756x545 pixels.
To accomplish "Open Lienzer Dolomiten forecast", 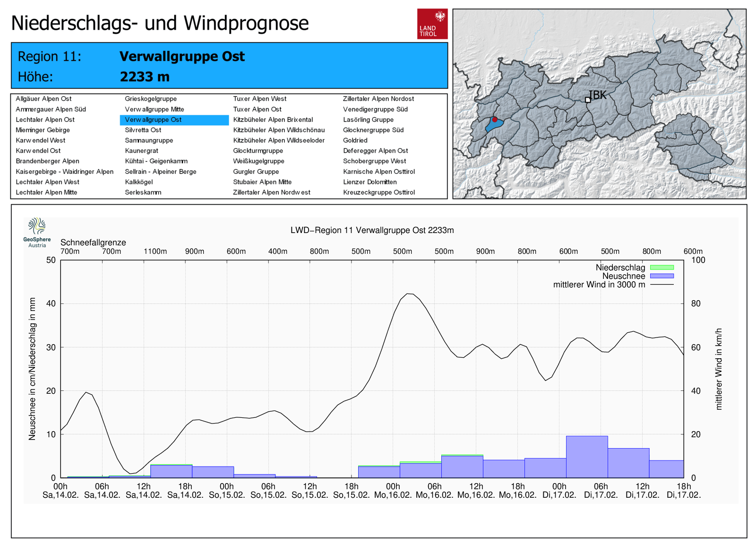I will pos(369,182).
